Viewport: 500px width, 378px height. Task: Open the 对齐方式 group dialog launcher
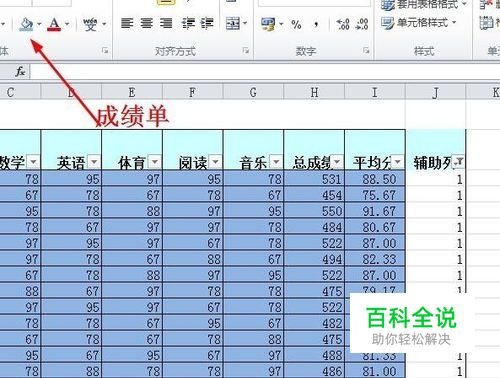[x=246, y=51]
